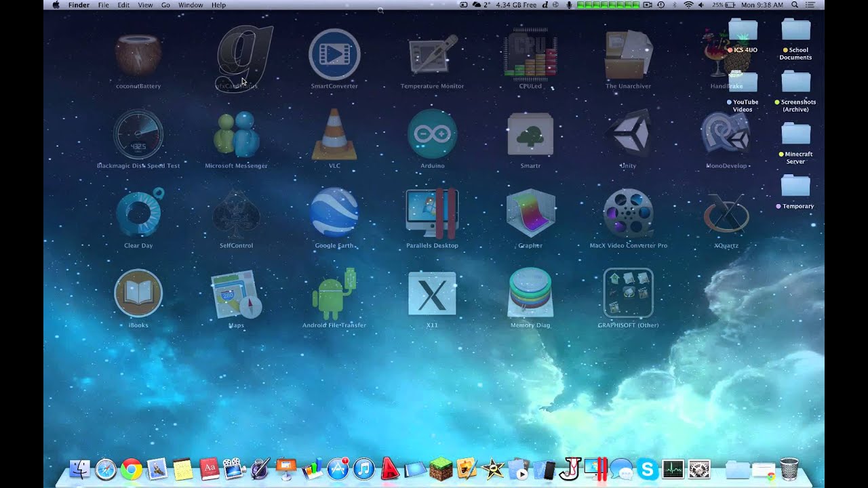
Task: Open the Trash in the Dock
Action: point(789,469)
